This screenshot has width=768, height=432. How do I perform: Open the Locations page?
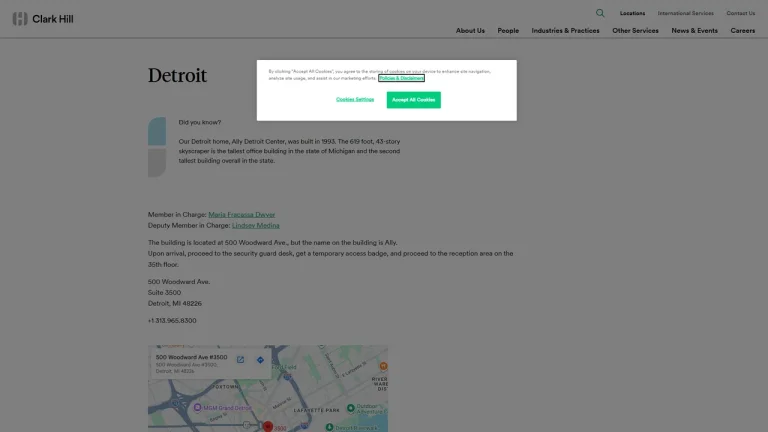tap(632, 13)
